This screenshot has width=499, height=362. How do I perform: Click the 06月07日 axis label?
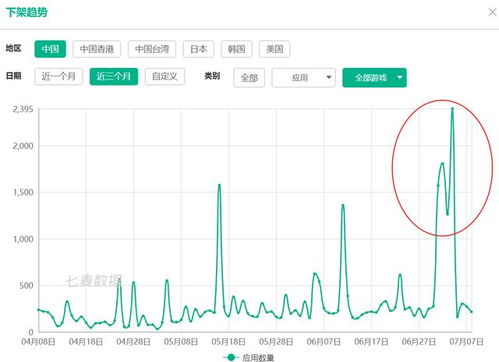point(324,342)
